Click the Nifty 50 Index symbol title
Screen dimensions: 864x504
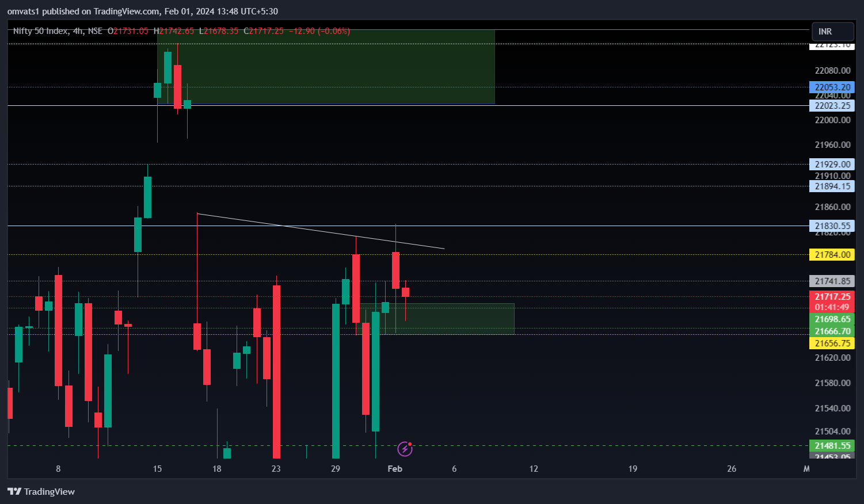tap(40, 31)
